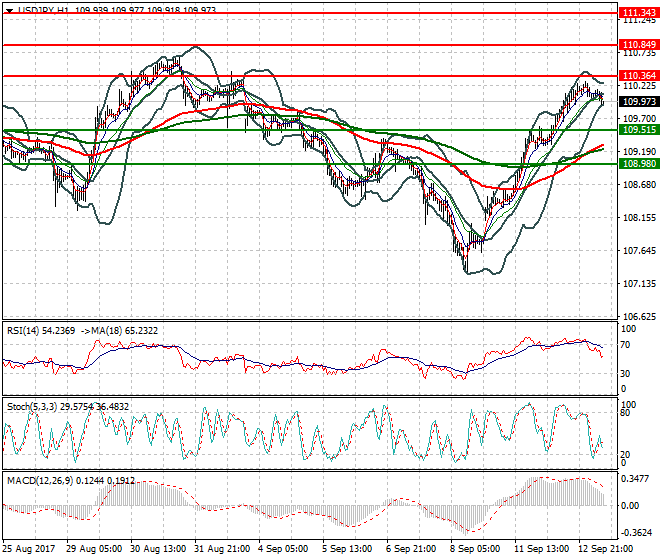
Task: Click the MACD scale value 0.3477
Action: click(636, 479)
